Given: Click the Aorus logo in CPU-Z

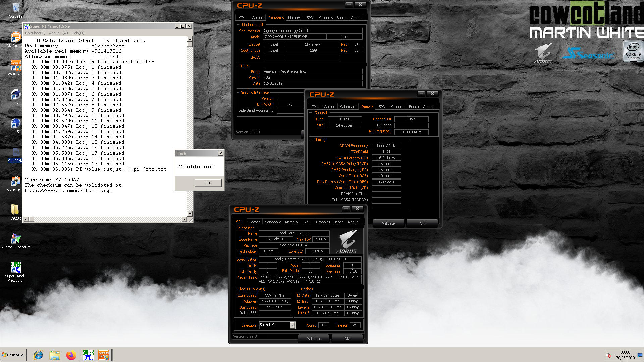Looking at the screenshot, I should pyautogui.click(x=346, y=241).
